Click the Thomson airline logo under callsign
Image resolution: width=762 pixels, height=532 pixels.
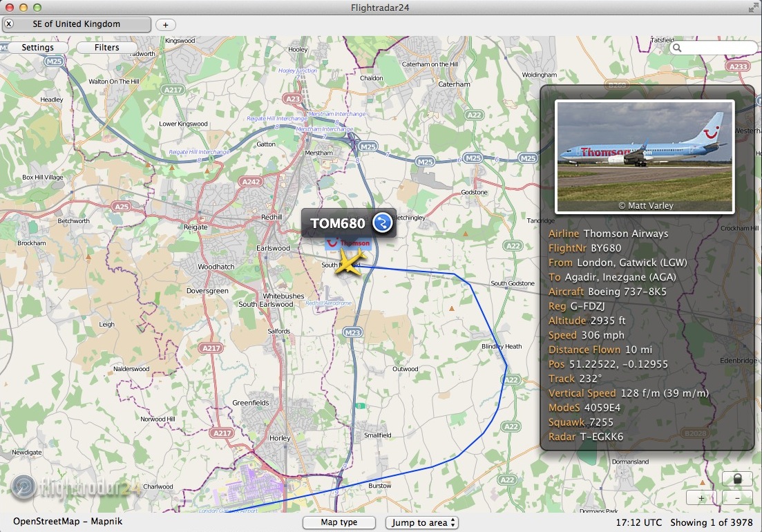(348, 243)
